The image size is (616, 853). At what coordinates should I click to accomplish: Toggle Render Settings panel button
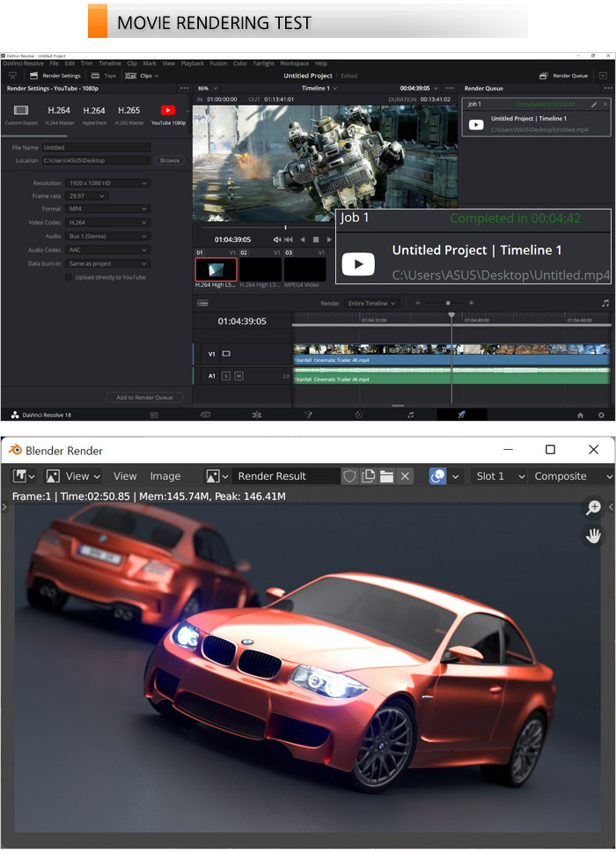click(x=55, y=76)
